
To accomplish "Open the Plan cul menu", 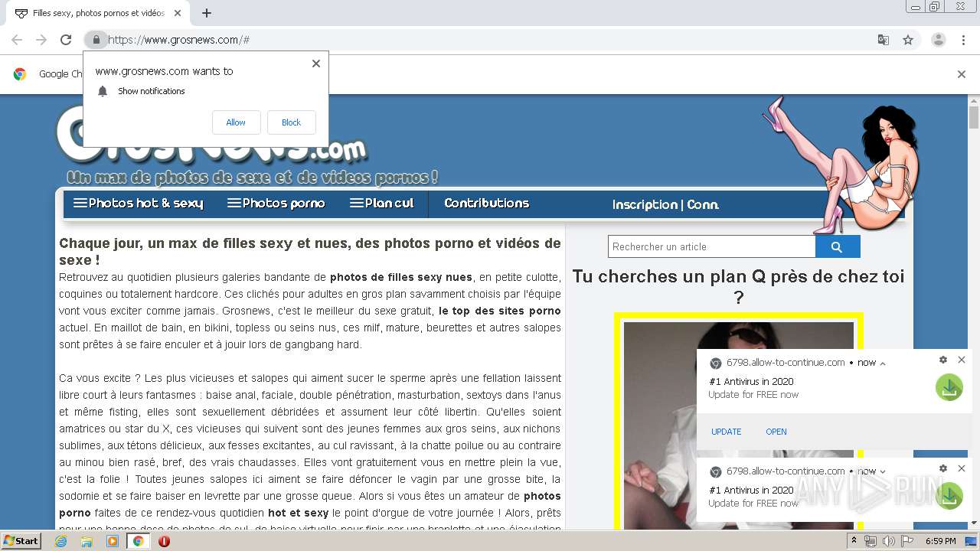I will tap(381, 204).
